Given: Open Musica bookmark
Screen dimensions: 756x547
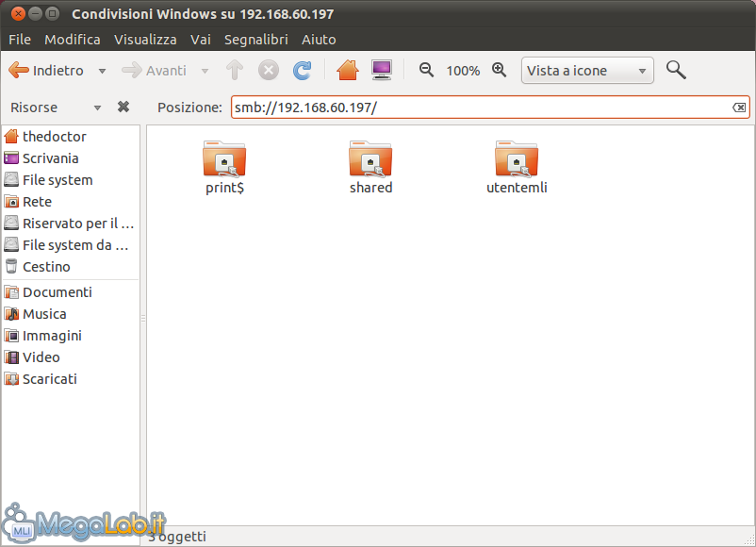Looking at the screenshot, I should (71, 314).
